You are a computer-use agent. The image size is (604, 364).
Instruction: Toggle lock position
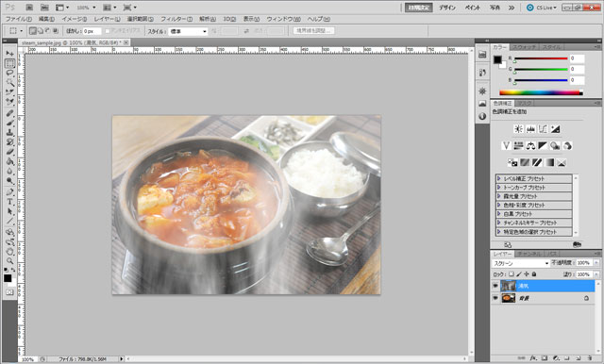(527, 274)
